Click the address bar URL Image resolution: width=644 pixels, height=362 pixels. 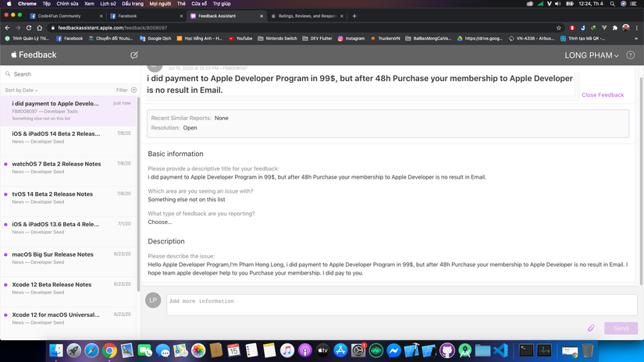[x=112, y=28]
